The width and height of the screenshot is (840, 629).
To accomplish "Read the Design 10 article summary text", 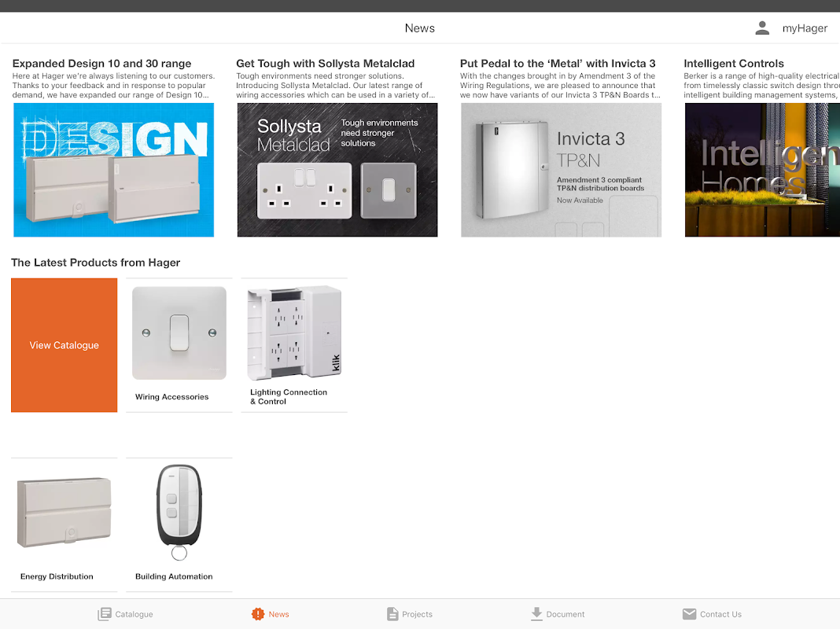I will coord(113,86).
